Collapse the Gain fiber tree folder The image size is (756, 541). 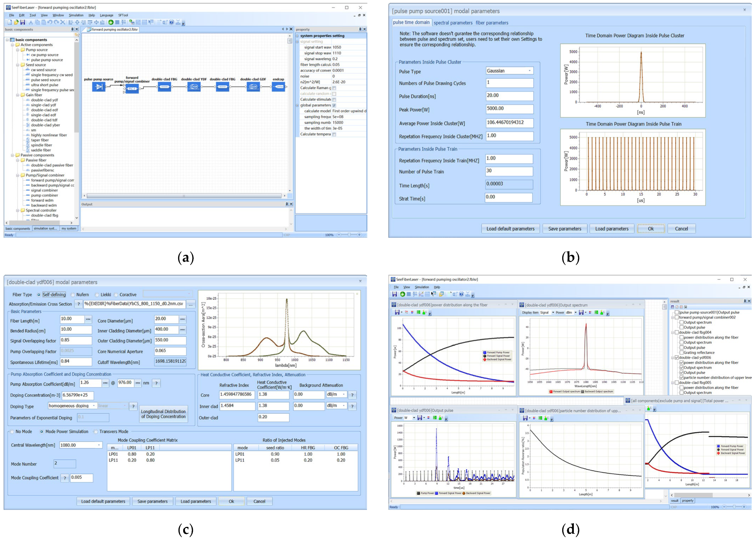click(18, 95)
